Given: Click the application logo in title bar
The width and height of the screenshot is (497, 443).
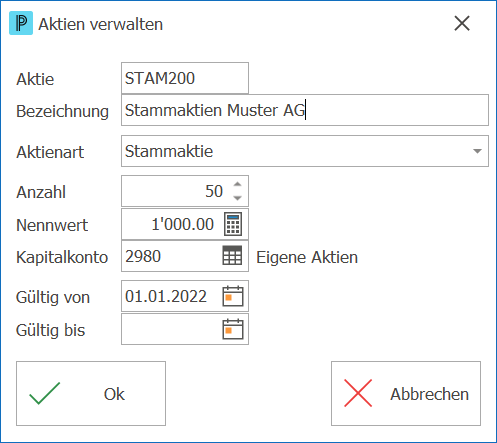Looking at the screenshot, I should click(21, 23).
